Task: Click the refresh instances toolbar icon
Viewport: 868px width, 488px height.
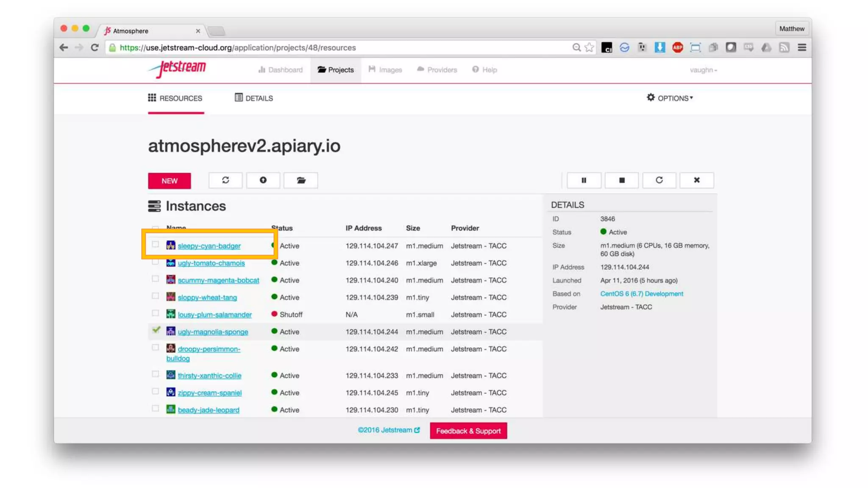Action: (x=225, y=180)
